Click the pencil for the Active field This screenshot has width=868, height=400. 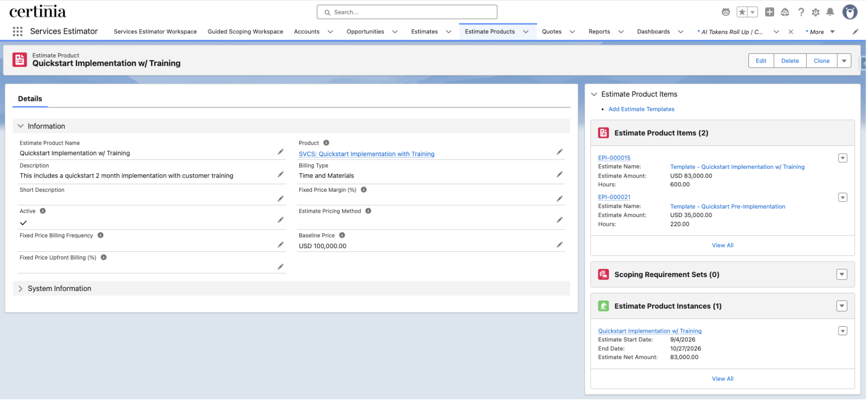pos(281,220)
